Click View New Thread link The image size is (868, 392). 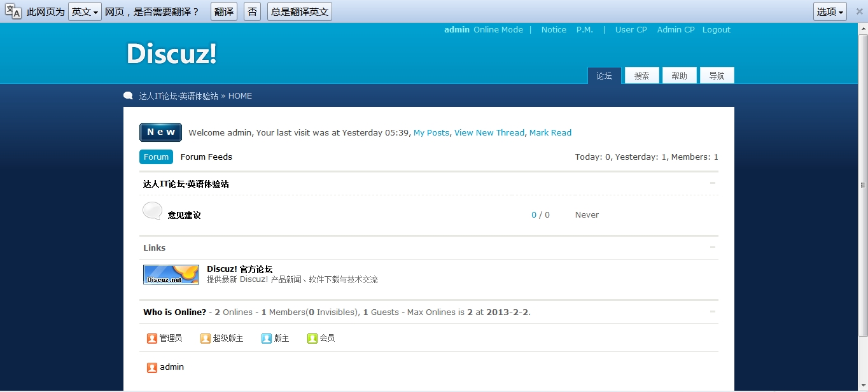[489, 133]
